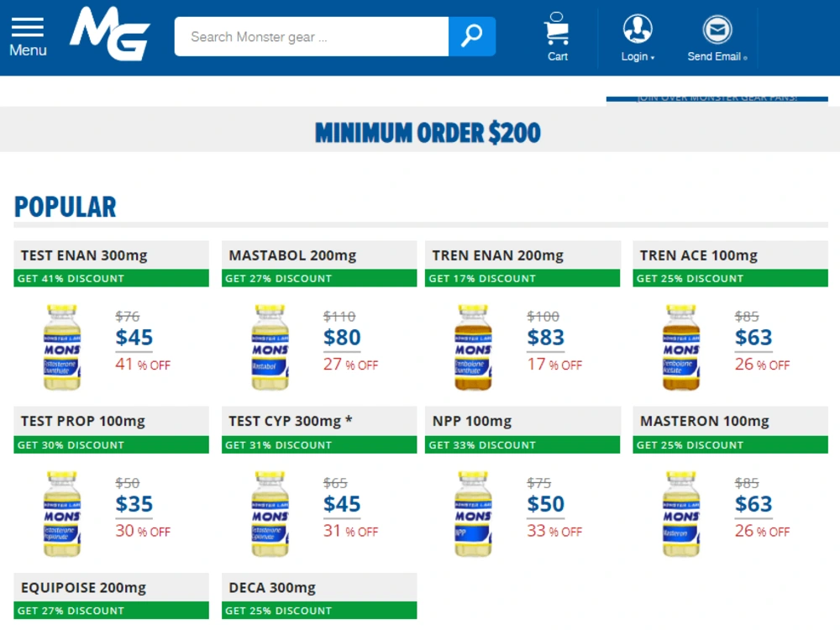Click the $50 NPP price
The image size is (840, 630).
click(545, 504)
